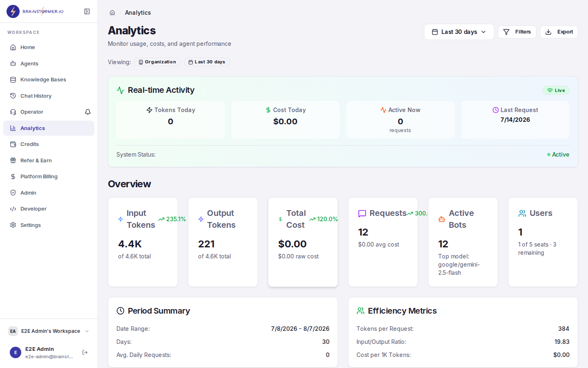Screen dimensions: 588x368
Task: Click the Organization viewing chip
Action: pyautogui.click(x=157, y=62)
